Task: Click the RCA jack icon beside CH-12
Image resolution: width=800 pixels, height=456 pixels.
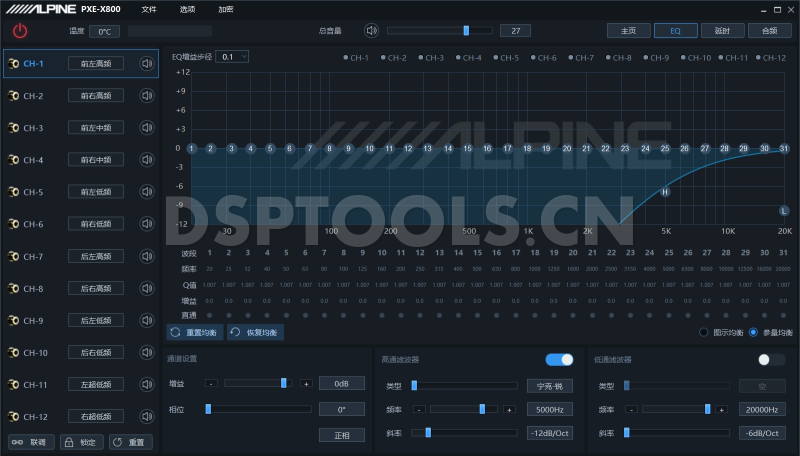Action: 14,417
